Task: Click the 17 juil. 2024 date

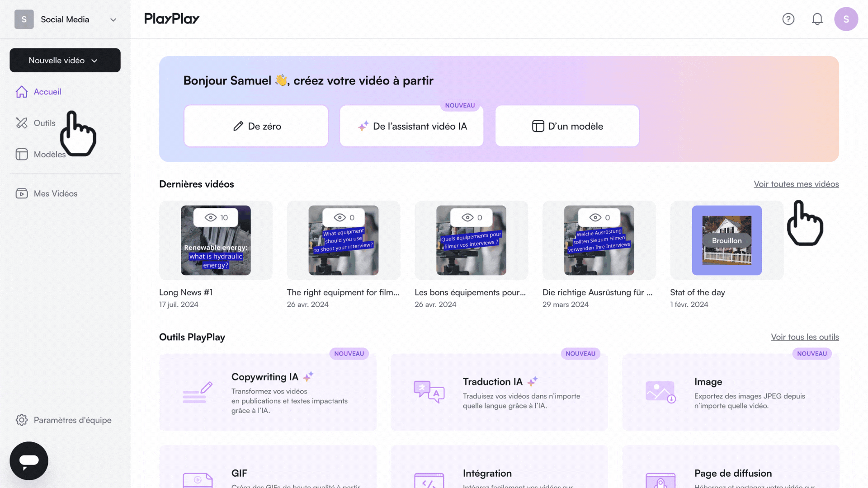Action: click(179, 305)
